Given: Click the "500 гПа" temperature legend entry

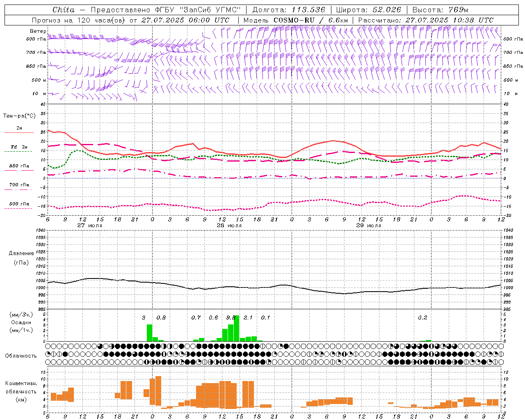Looking at the screenshot, I should point(19,204).
